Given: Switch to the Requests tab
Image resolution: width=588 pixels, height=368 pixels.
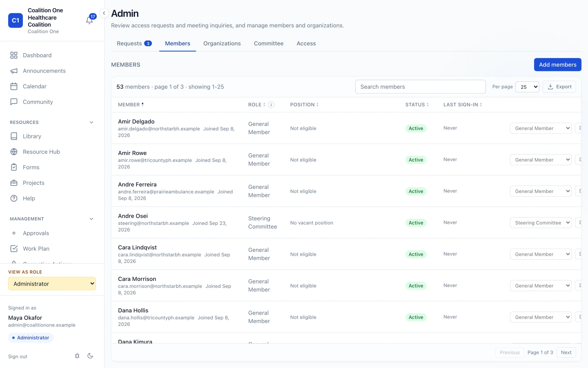Looking at the screenshot, I should coord(134,44).
